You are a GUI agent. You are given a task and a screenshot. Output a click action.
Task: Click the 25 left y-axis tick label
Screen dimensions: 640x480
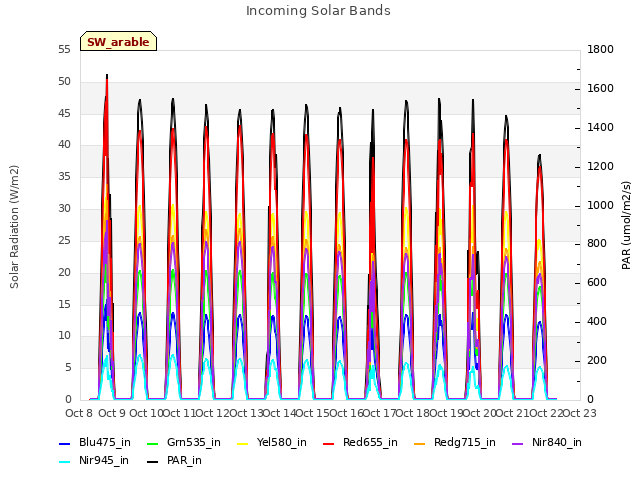(x=64, y=240)
